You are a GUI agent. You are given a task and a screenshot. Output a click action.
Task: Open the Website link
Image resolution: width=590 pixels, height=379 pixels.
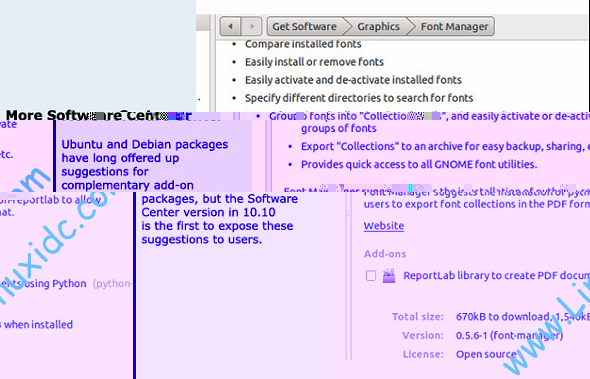[x=384, y=226]
